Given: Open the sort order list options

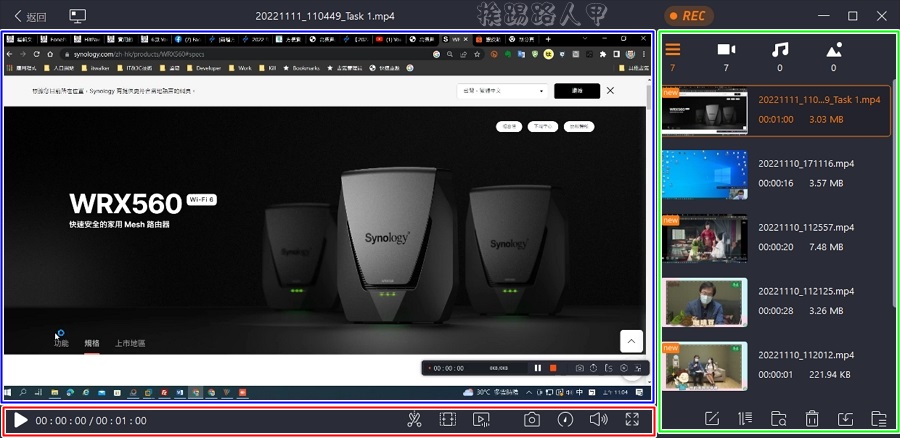Looking at the screenshot, I should pos(745,419).
